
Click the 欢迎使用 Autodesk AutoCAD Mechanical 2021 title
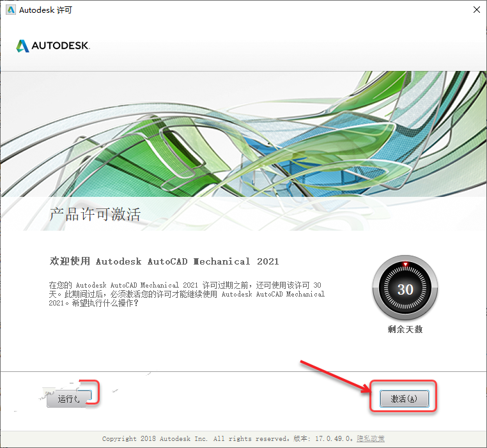[x=164, y=261]
